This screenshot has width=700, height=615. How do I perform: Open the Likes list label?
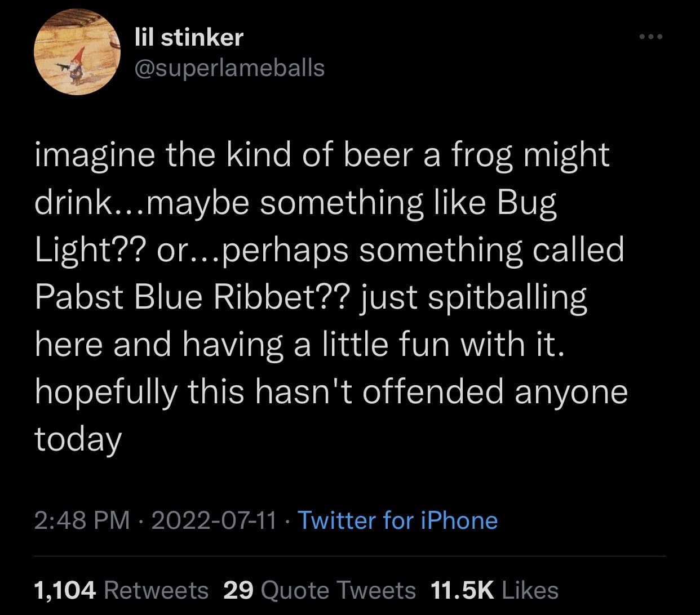tap(530, 590)
